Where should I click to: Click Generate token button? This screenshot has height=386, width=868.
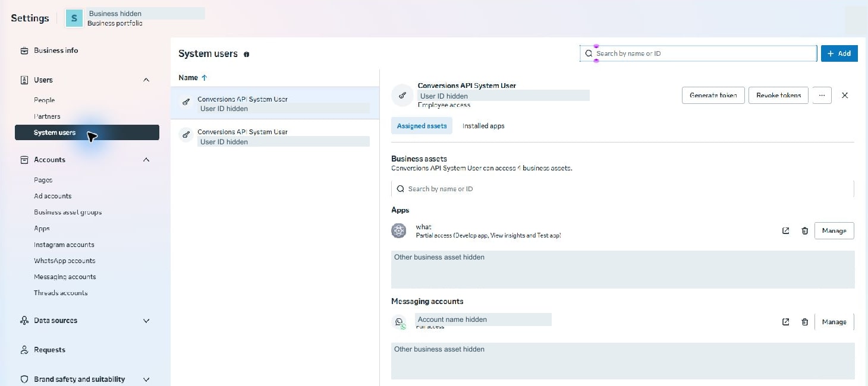(713, 95)
